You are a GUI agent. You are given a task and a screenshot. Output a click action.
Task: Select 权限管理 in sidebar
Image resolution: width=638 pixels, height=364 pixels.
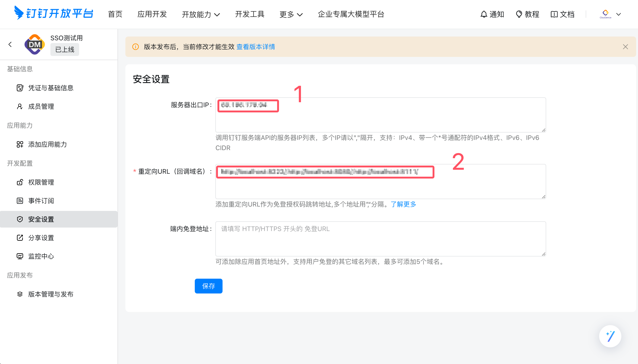coord(41,182)
